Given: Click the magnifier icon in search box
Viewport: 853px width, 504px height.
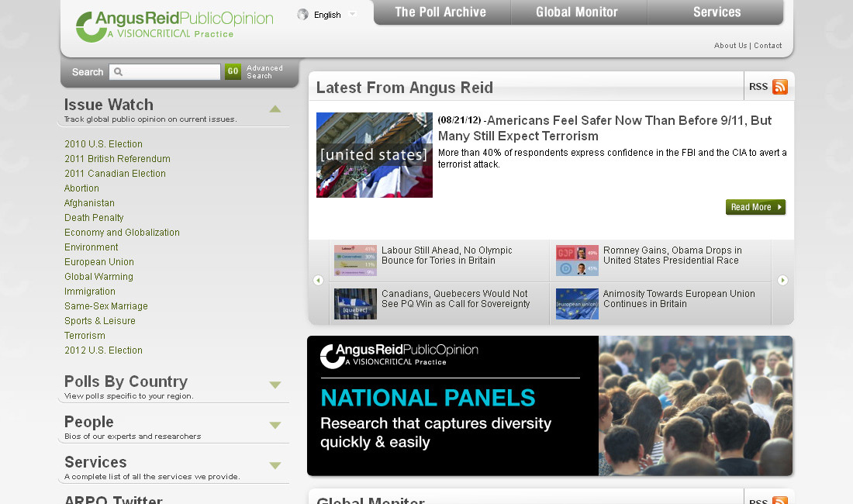Looking at the screenshot, I should (x=118, y=72).
